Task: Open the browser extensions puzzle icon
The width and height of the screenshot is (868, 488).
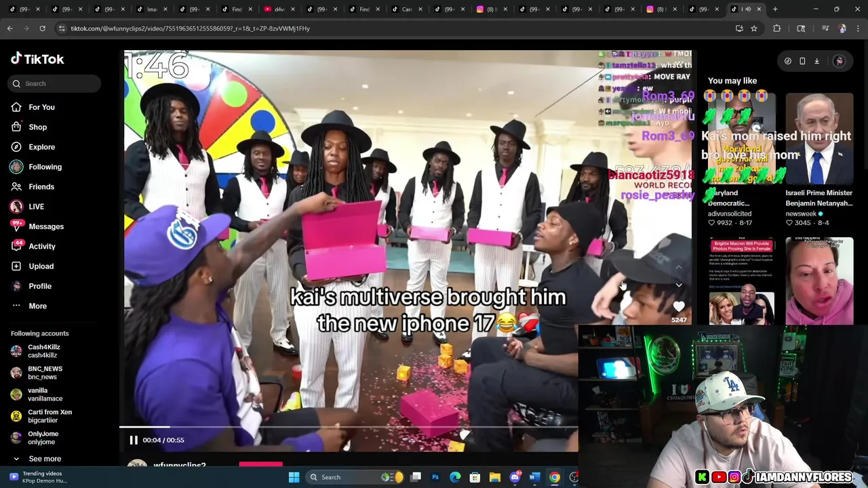Action: [x=777, y=28]
